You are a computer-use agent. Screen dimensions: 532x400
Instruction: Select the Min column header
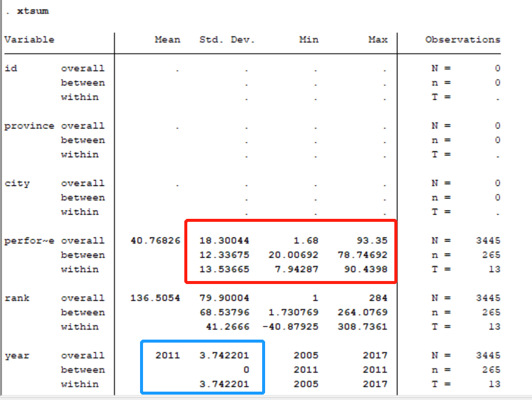click(x=309, y=39)
